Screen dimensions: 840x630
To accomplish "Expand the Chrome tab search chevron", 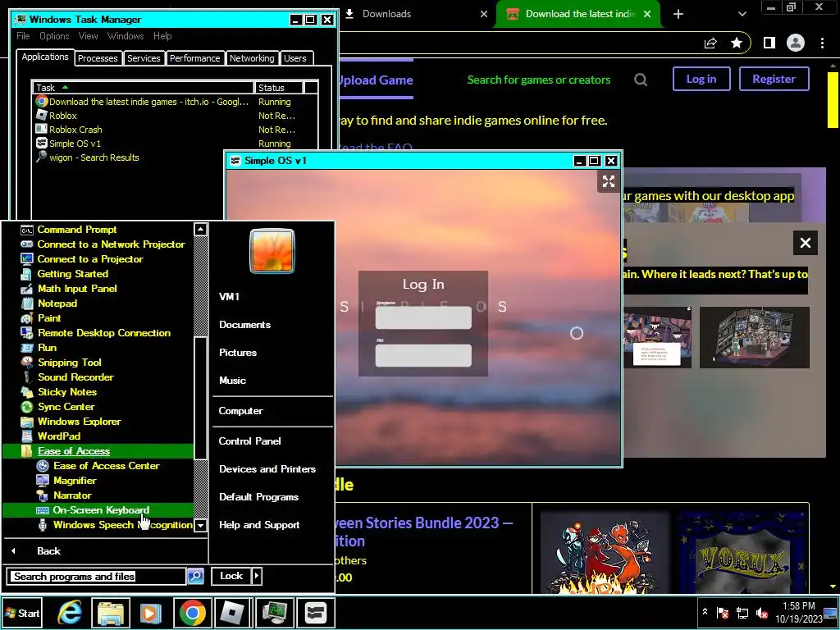I will tap(742, 14).
